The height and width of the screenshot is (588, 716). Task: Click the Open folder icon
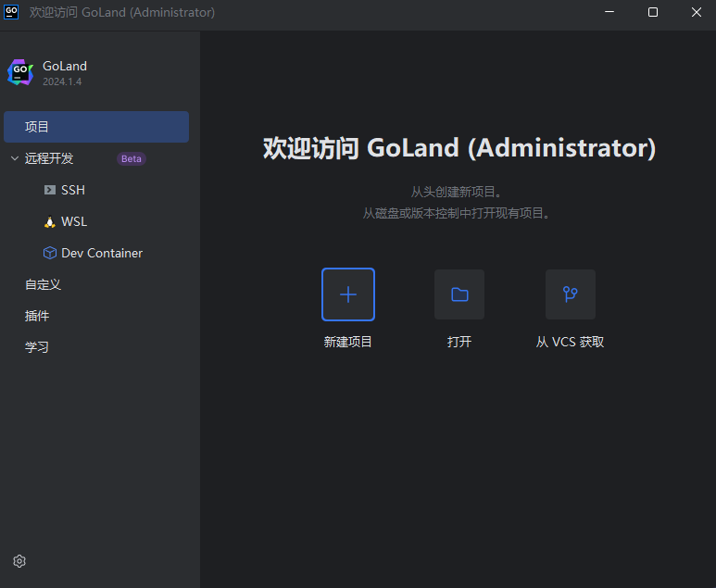459,294
